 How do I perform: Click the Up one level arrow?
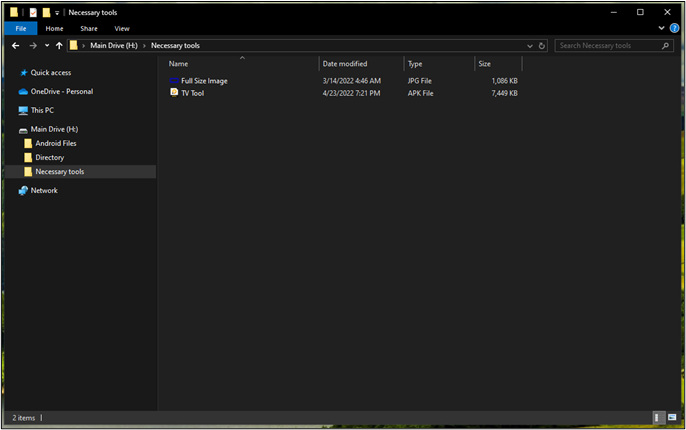point(59,46)
